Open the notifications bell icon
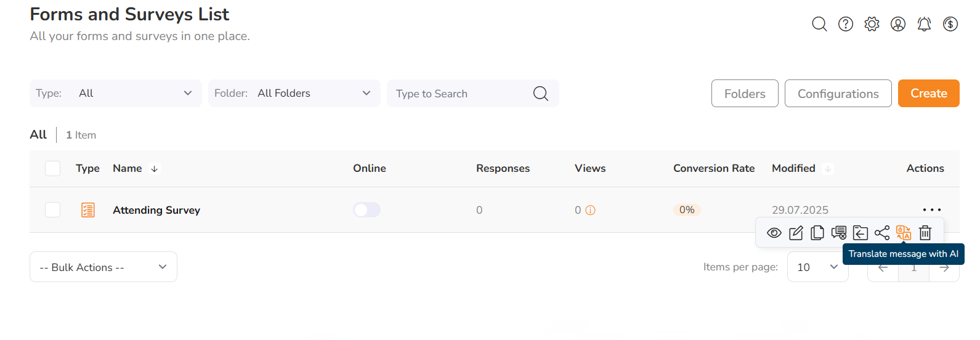The width and height of the screenshot is (980, 340). point(924,24)
